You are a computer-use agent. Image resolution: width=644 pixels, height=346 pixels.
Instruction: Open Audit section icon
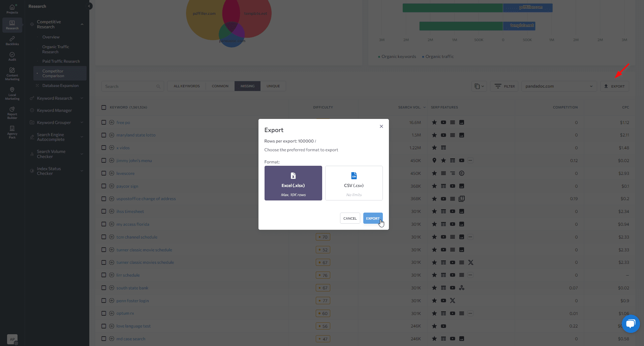12,56
